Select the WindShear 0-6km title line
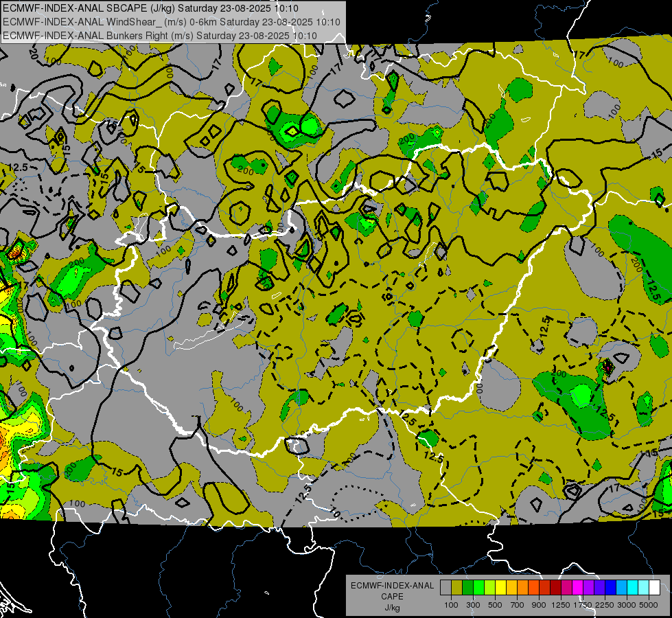The height and width of the screenshot is (618, 672). pos(172,22)
